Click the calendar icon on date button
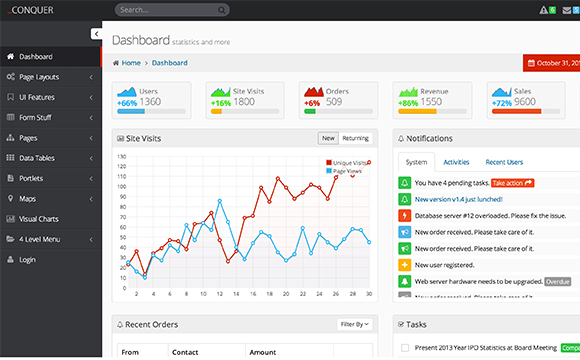This screenshot has width=580, height=360. click(531, 63)
